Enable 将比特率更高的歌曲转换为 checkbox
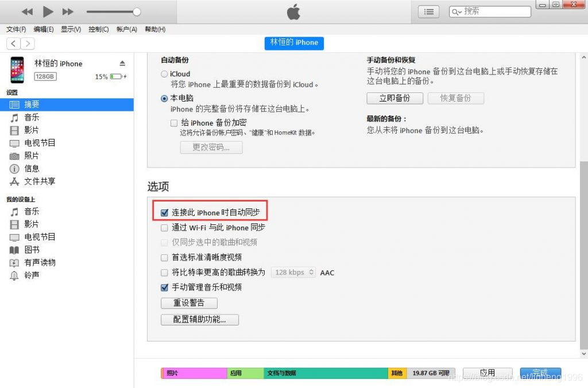 tap(164, 273)
